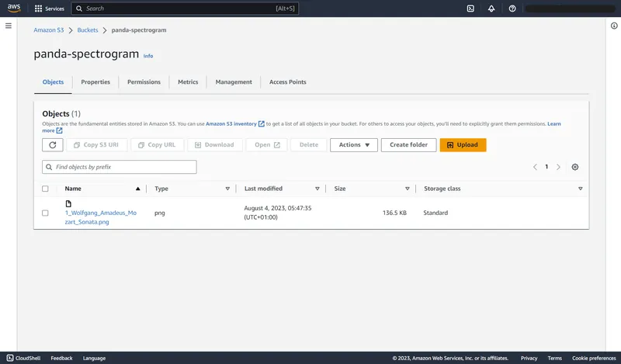Switch to the Properties tab
The width and height of the screenshot is (621, 364).
click(95, 82)
